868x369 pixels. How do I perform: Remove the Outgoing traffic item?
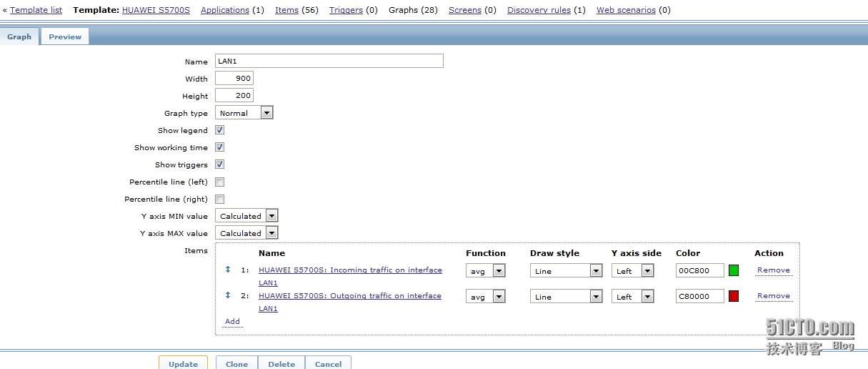pyautogui.click(x=774, y=296)
